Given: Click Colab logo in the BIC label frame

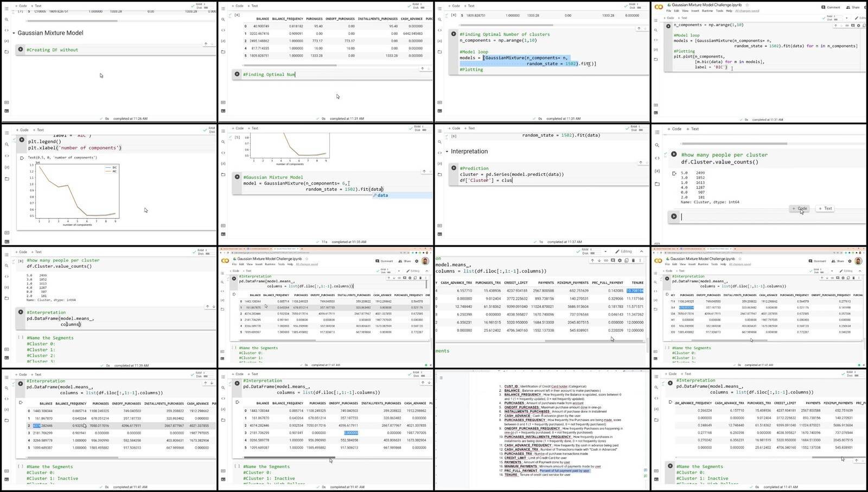Looking at the screenshot, I should pyautogui.click(x=659, y=7).
